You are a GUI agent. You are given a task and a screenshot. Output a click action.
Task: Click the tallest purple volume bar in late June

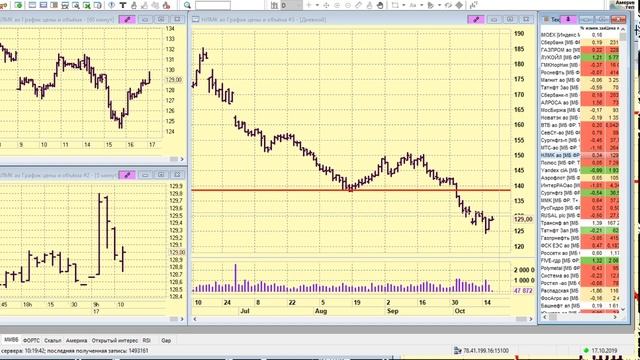[236, 278]
